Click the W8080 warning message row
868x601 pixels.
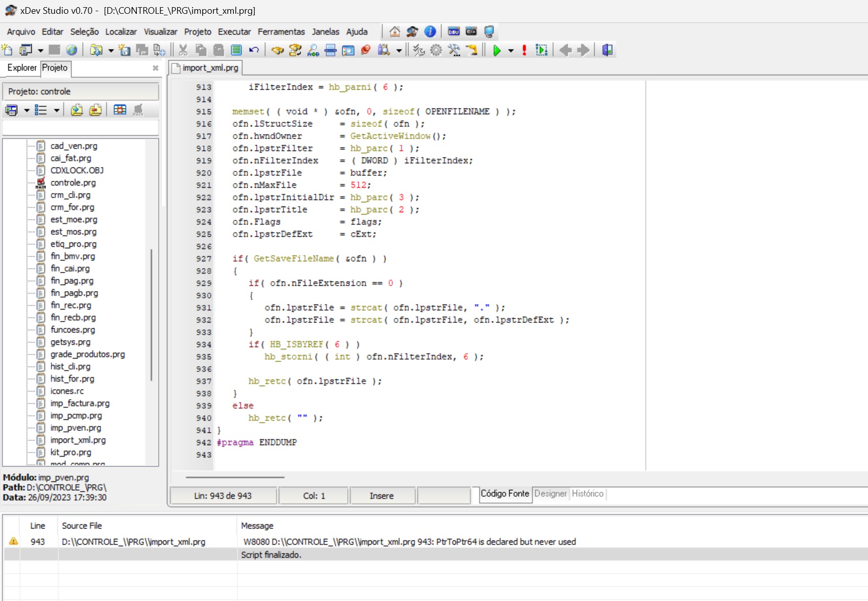click(x=409, y=542)
